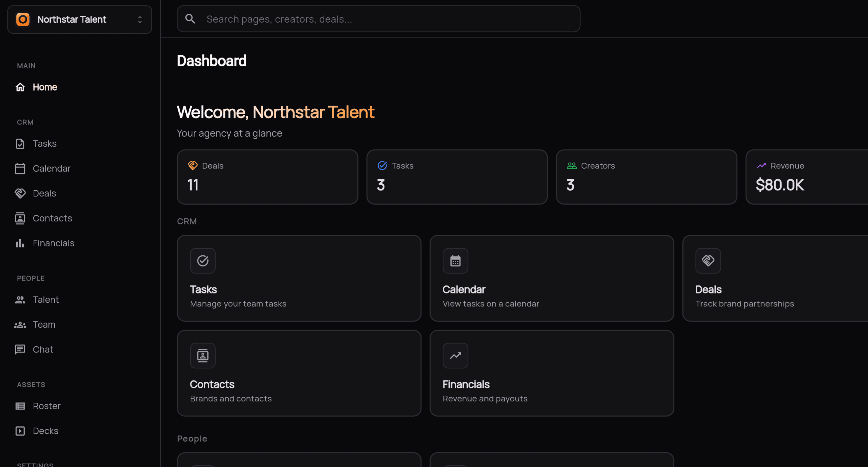Click the Decks play icon in sidebar

point(20,431)
